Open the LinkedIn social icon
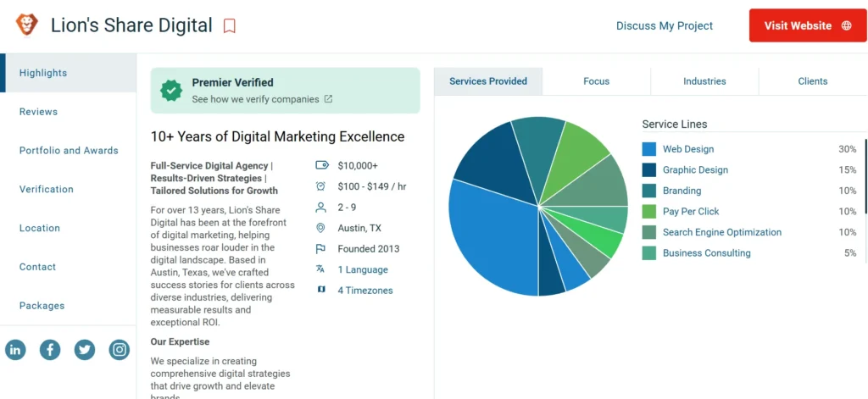868x399 pixels. [x=15, y=349]
